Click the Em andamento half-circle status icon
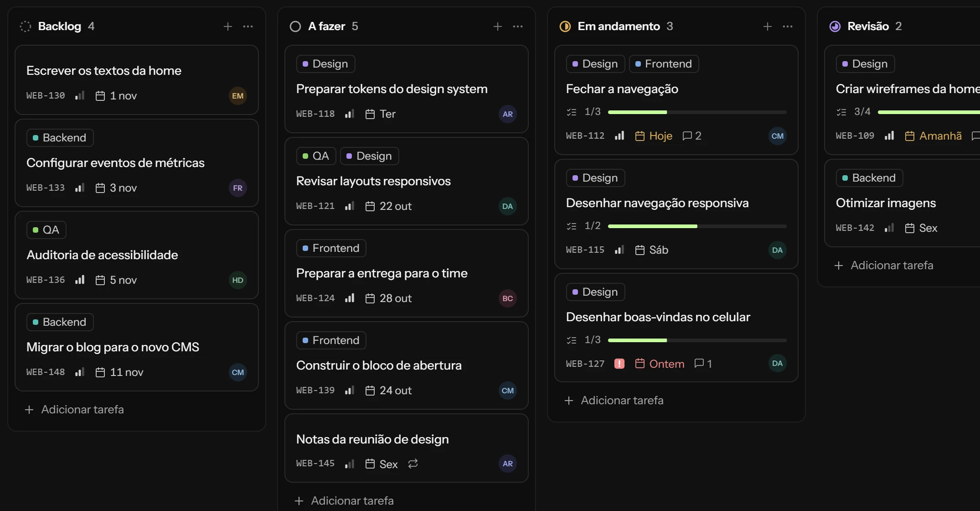 click(x=565, y=26)
